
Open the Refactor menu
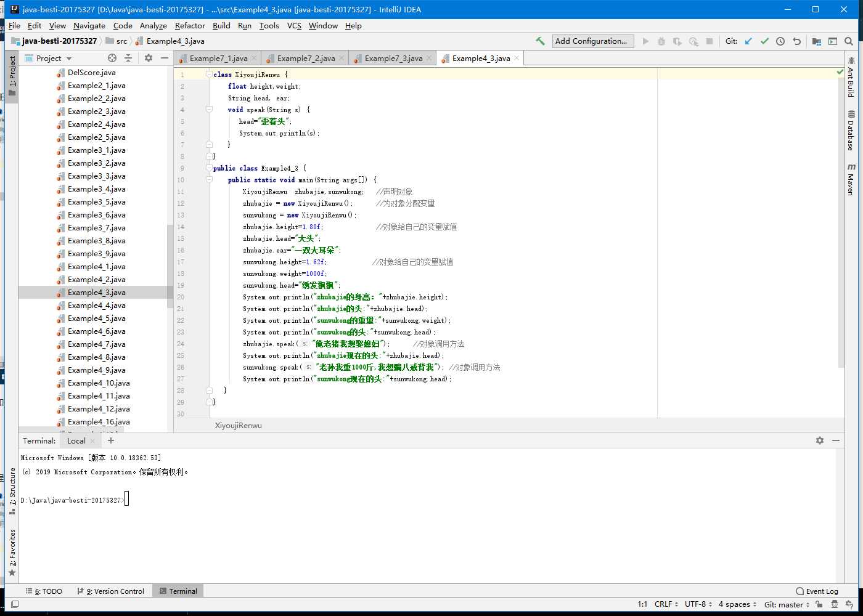pyautogui.click(x=190, y=26)
